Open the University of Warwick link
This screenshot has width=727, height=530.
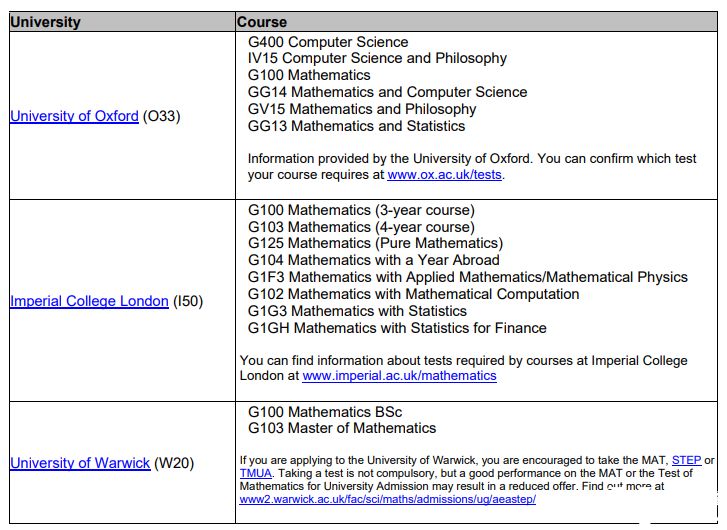(x=80, y=463)
